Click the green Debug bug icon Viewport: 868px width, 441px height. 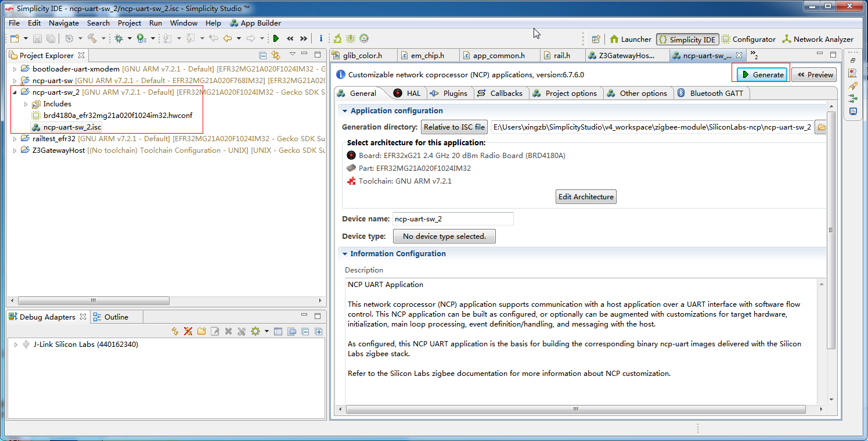[119, 39]
